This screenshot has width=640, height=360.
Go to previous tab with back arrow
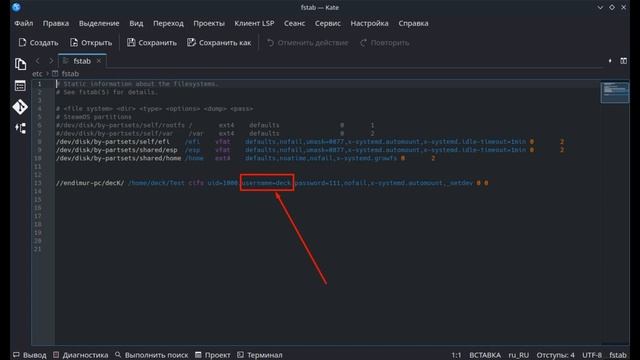38,61
